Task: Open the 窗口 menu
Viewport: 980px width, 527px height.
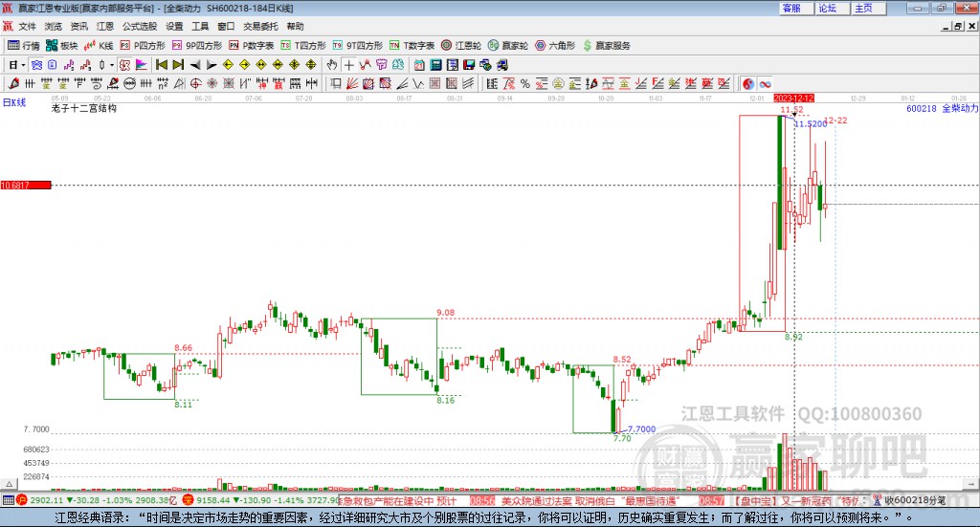Action: click(226, 26)
